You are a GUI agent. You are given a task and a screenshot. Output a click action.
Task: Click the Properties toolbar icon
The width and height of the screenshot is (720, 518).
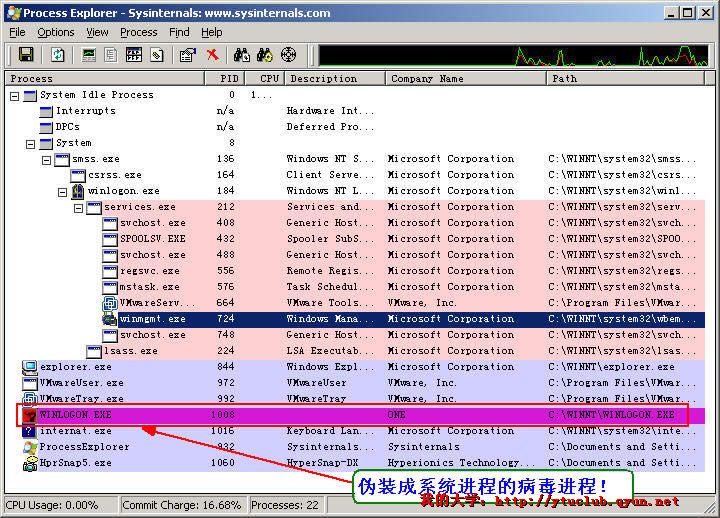click(187, 55)
